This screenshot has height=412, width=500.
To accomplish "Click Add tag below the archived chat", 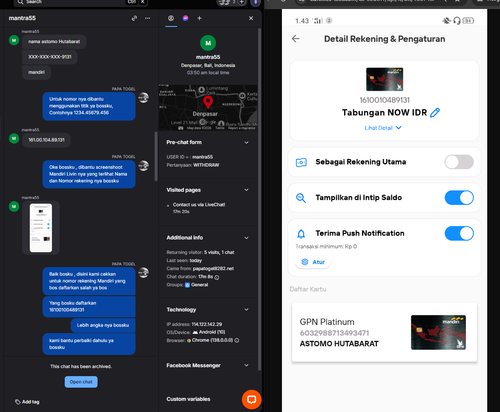I will pyautogui.click(x=27, y=402).
